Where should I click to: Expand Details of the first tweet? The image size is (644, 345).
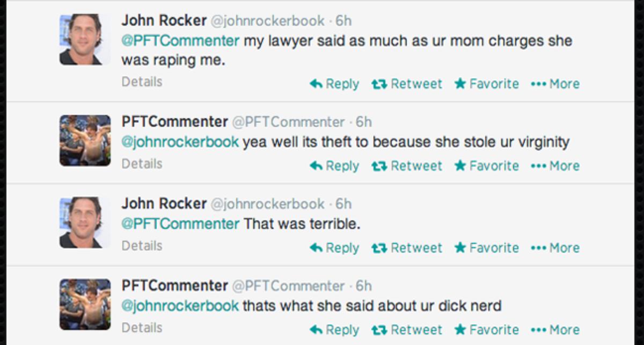[x=142, y=82]
